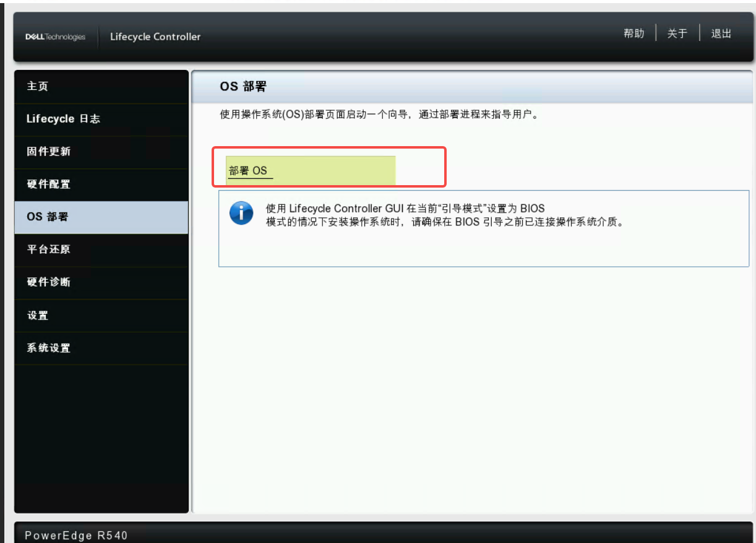Click the BIOS boot mode notice text

(x=443, y=215)
